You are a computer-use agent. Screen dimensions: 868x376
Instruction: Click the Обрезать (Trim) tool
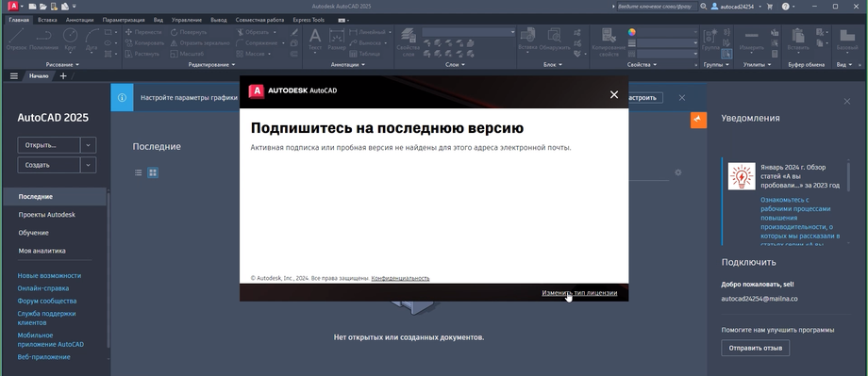tap(253, 32)
